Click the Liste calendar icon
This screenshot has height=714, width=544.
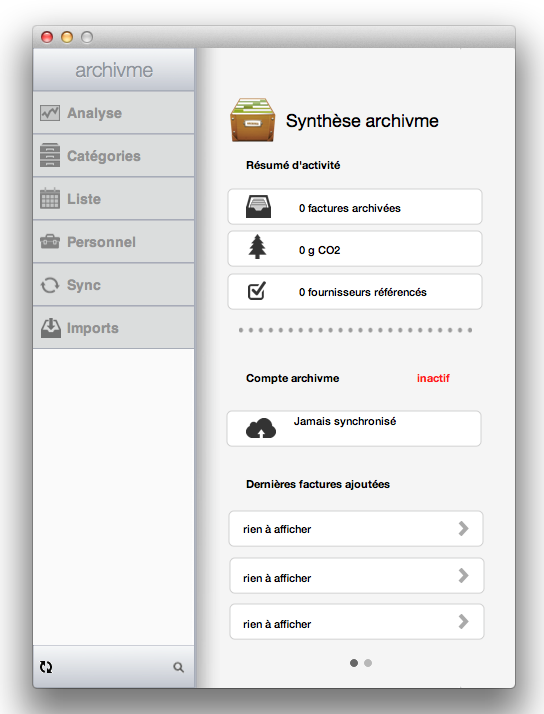[x=50, y=198]
